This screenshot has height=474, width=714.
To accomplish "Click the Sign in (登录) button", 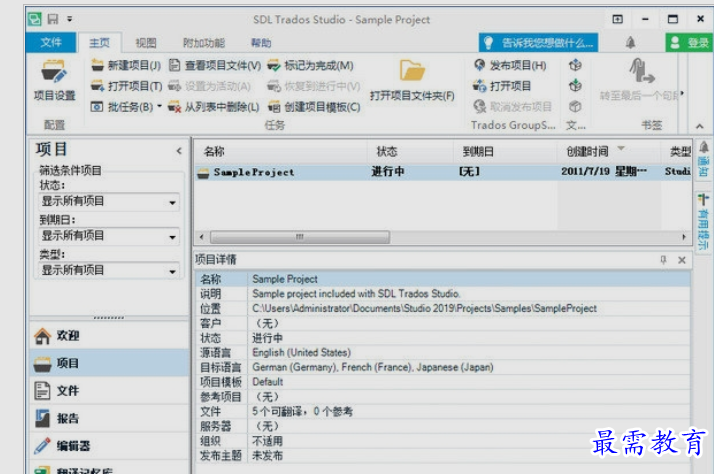I will coord(689,43).
